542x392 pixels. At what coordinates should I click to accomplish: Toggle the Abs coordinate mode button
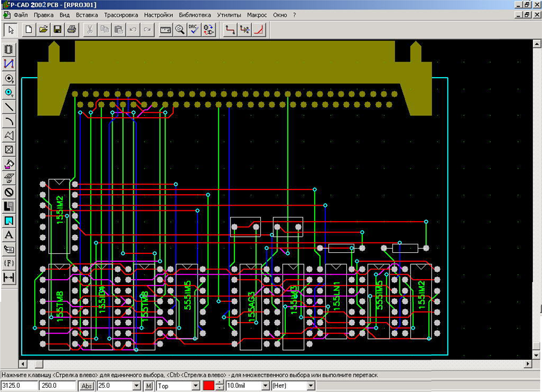click(86, 386)
